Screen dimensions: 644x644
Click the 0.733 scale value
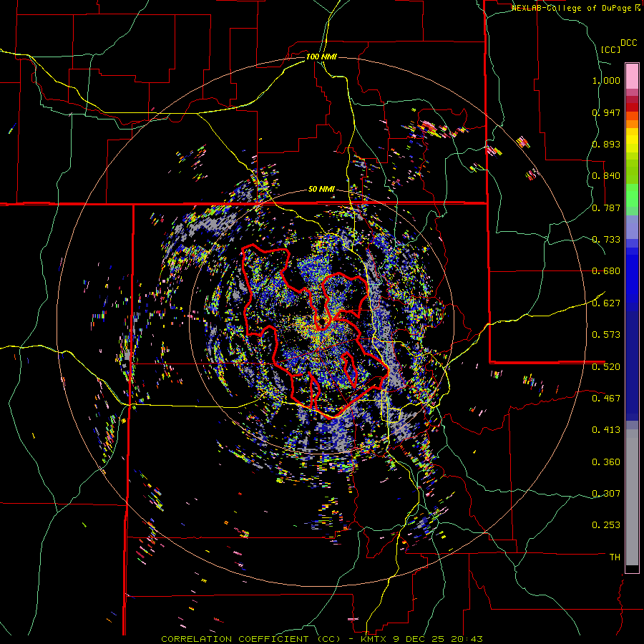[x=606, y=240]
